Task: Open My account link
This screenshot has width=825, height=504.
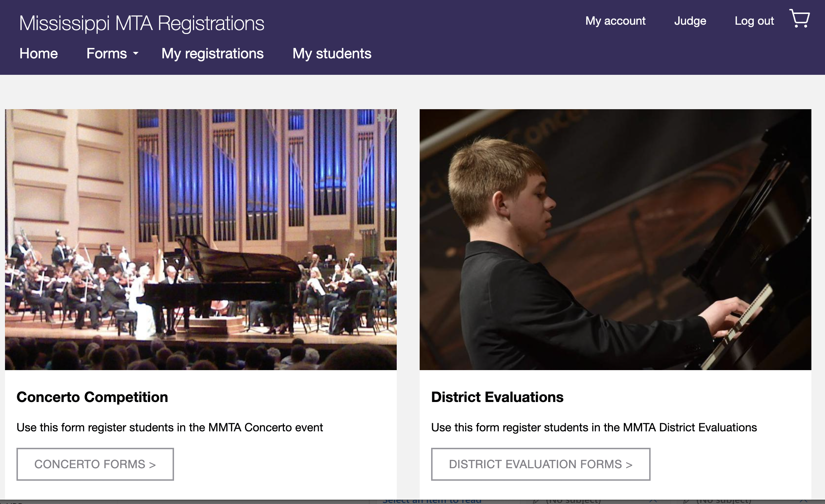Action: 615,21
